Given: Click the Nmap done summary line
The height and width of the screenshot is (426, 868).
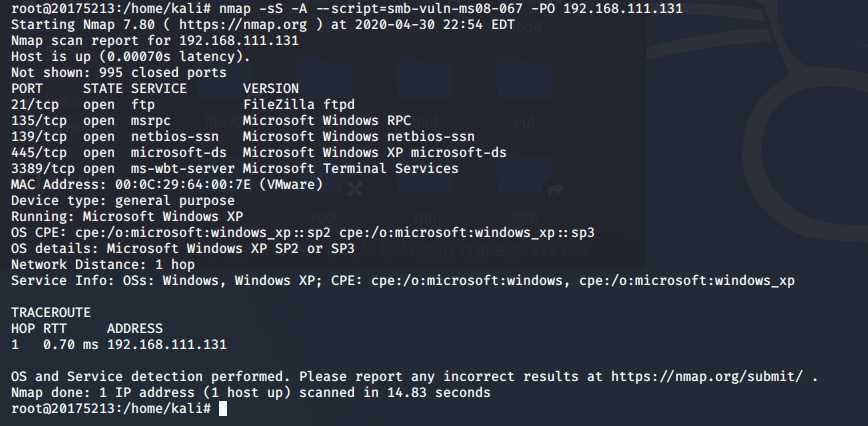Looking at the screenshot, I should (251, 393).
